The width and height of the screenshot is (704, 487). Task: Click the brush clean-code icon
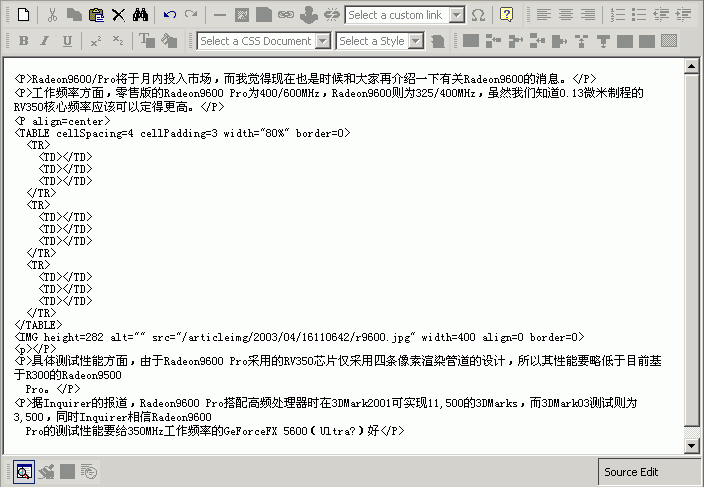(x=46, y=472)
